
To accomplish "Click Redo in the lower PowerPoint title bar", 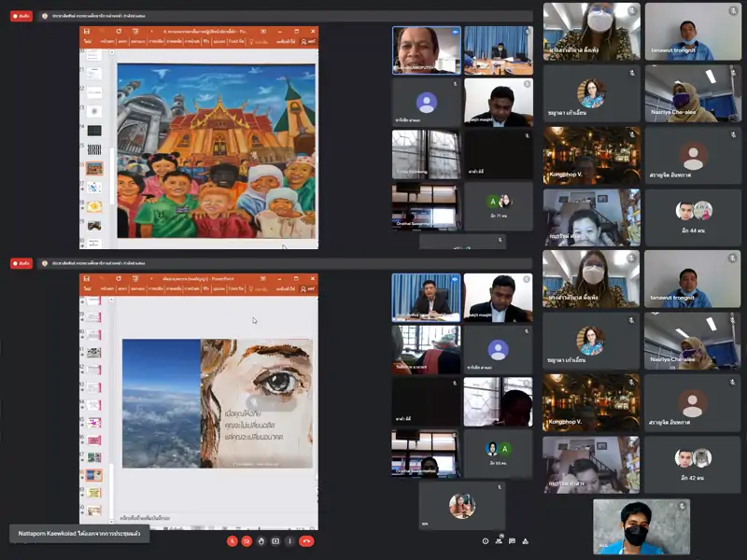I will click(x=119, y=278).
